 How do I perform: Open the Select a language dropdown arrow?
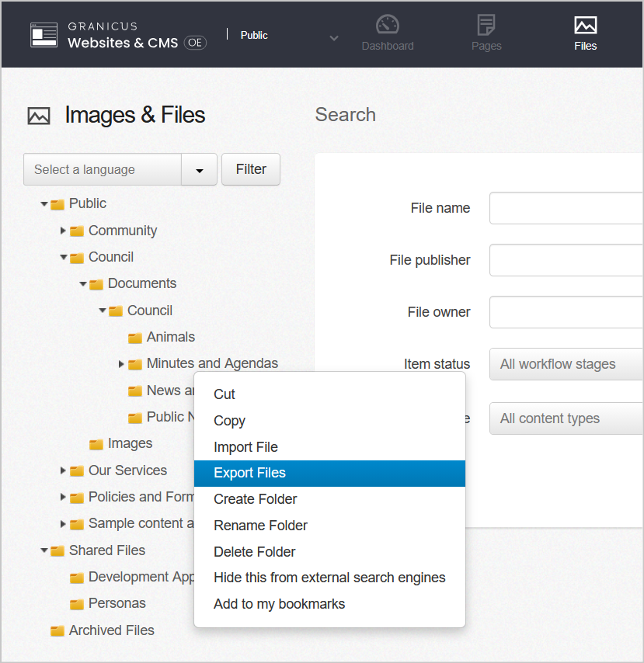pyautogui.click(x=200, y=169)
